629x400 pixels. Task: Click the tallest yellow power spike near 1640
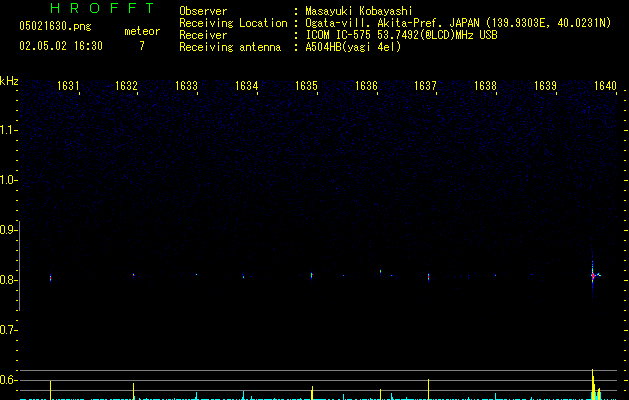[592, 384]
